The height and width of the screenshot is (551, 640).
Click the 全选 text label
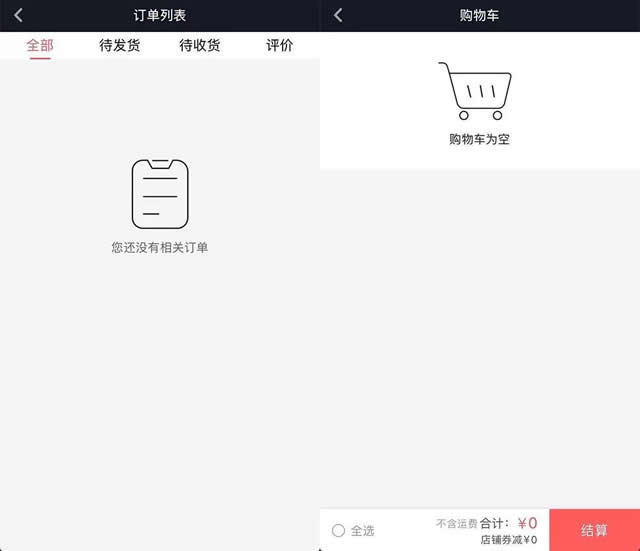pos(362,531)
